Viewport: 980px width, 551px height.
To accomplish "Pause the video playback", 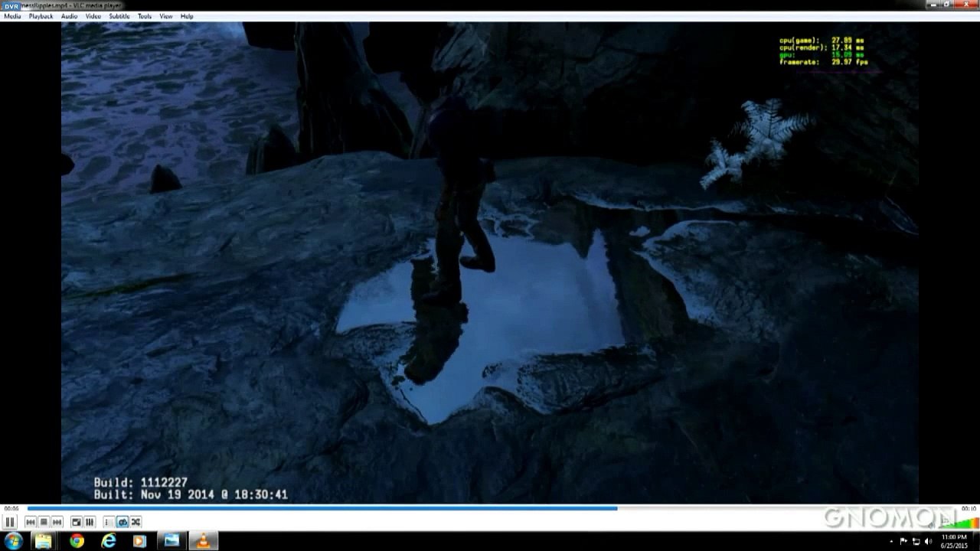I will [10, 522].
